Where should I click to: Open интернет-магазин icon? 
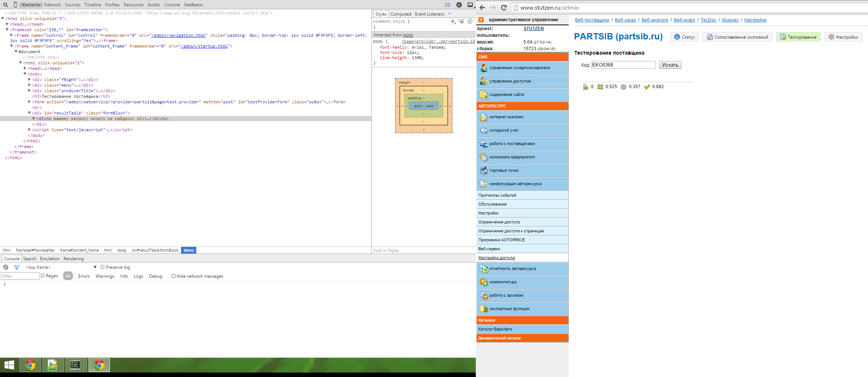point(484,117)
